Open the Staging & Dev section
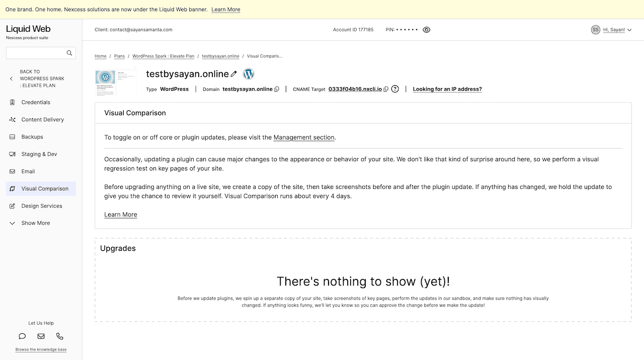 point(40,154)
